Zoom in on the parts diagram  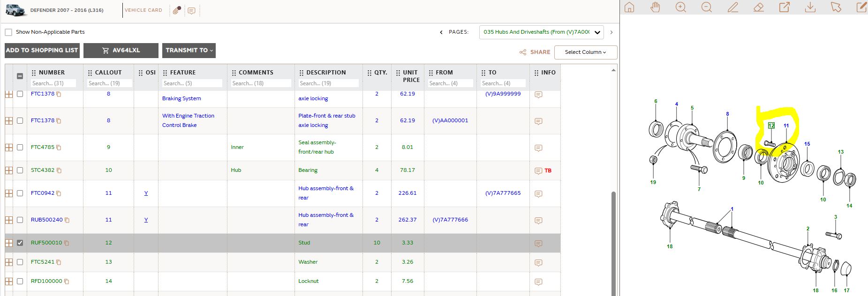click(x=681, y=7)
